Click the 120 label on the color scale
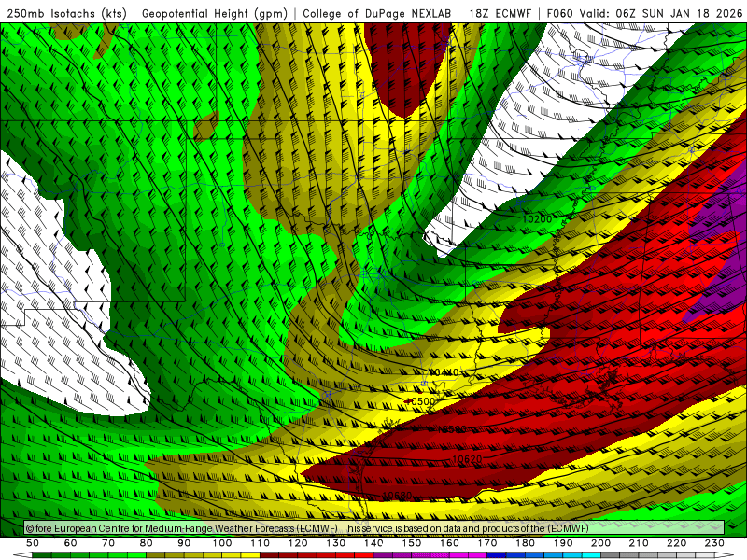Viewport: 747px width, 560px height. (298, 543)
